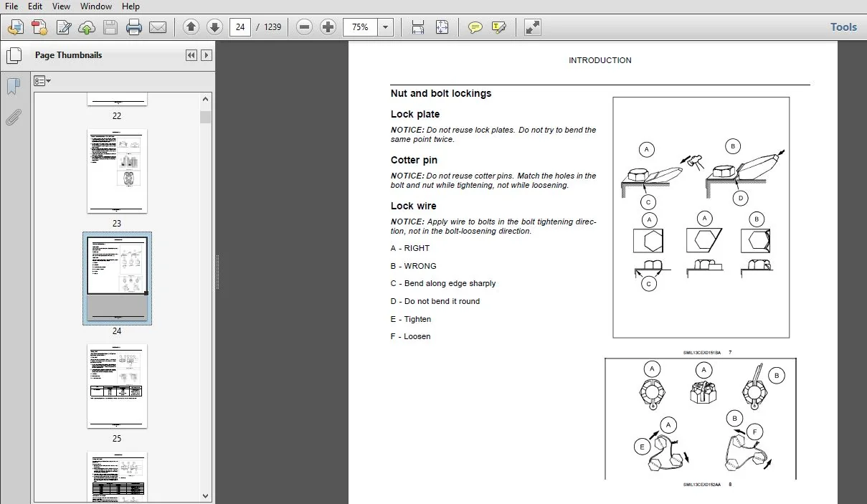Screen dimensions: 867x504
Task: Click the 'F - Loosen' legend line
Action: [411, 336]
